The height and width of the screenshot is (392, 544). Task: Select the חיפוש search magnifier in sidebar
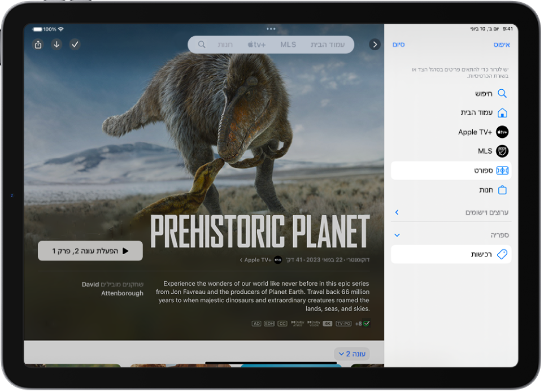point(502,93)
